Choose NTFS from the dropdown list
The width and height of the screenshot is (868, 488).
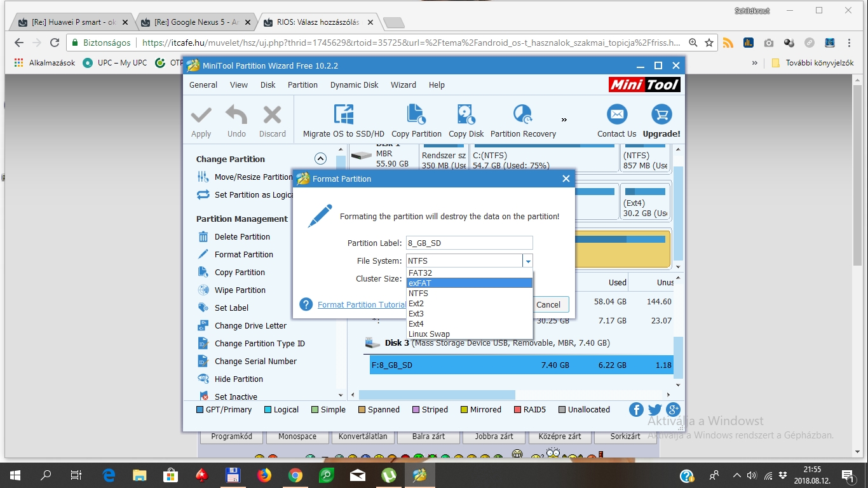469,293
